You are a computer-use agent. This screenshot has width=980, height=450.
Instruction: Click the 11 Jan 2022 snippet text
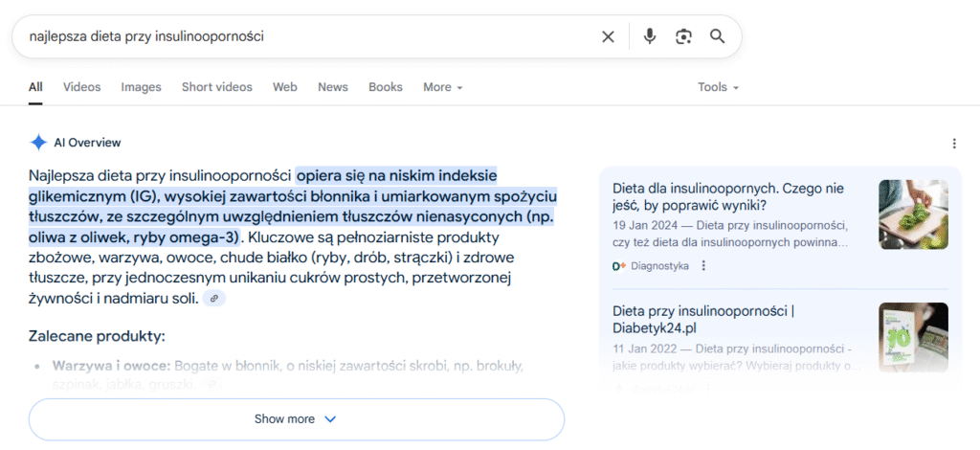(x=737, y=357)
